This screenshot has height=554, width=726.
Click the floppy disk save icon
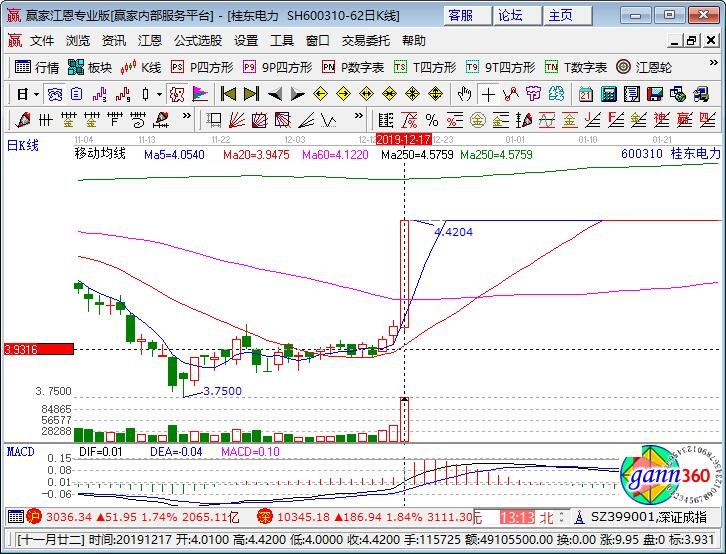pos(655,94)
